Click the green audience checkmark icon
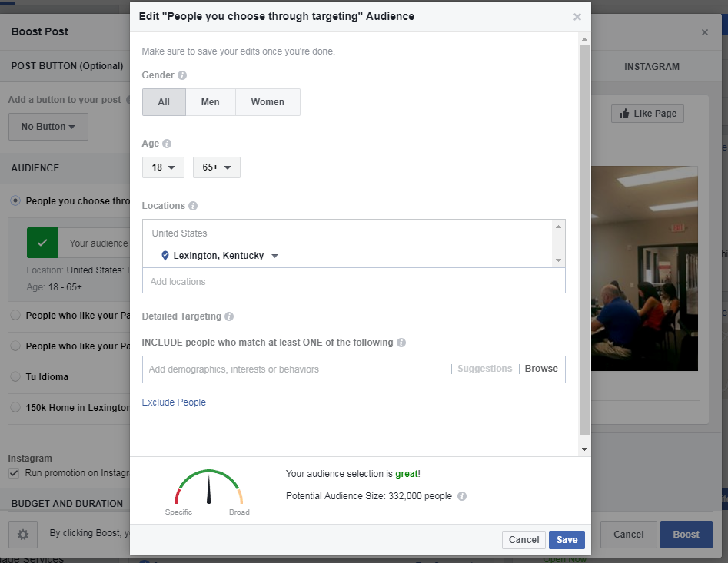 point(42,243)
